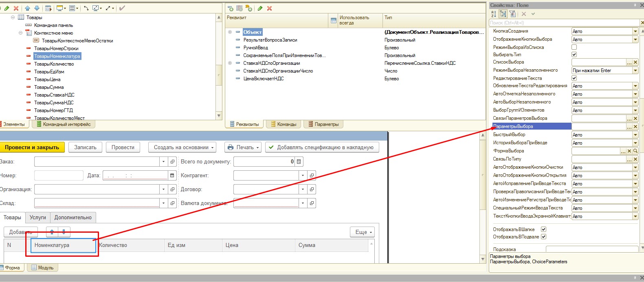Clear the properties search field
The image size is (644, 282).
642,23
